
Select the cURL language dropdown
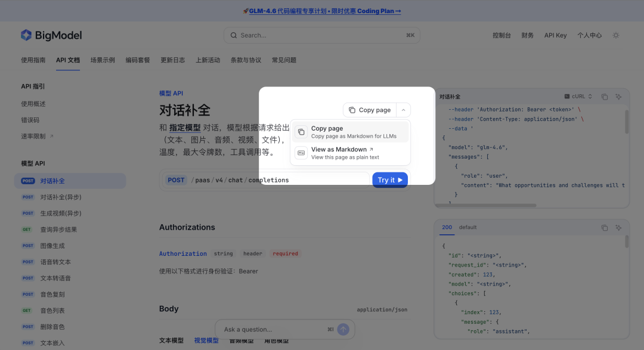(x=577, y=96)
